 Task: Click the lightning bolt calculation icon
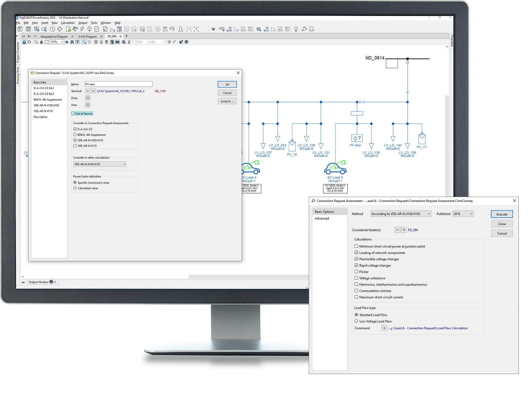(x=82, y=29)
